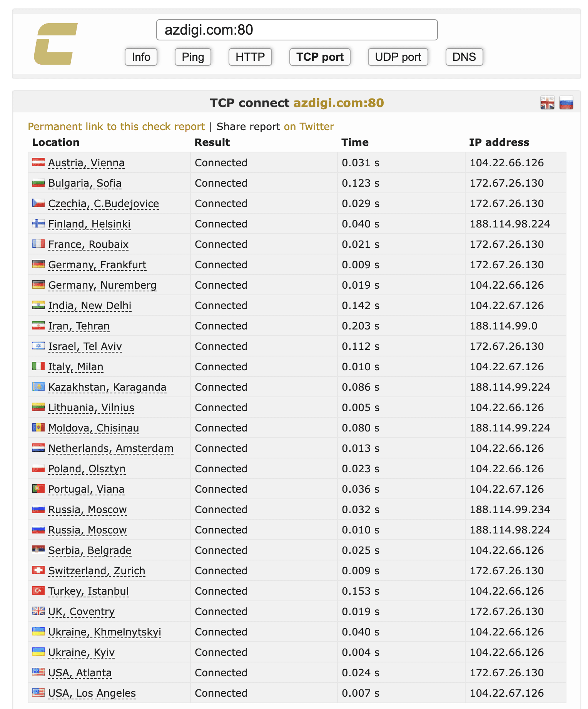Click the USA flag beside Los Angeles
This screenshot has height=709, width=588.
coord(38,692)
